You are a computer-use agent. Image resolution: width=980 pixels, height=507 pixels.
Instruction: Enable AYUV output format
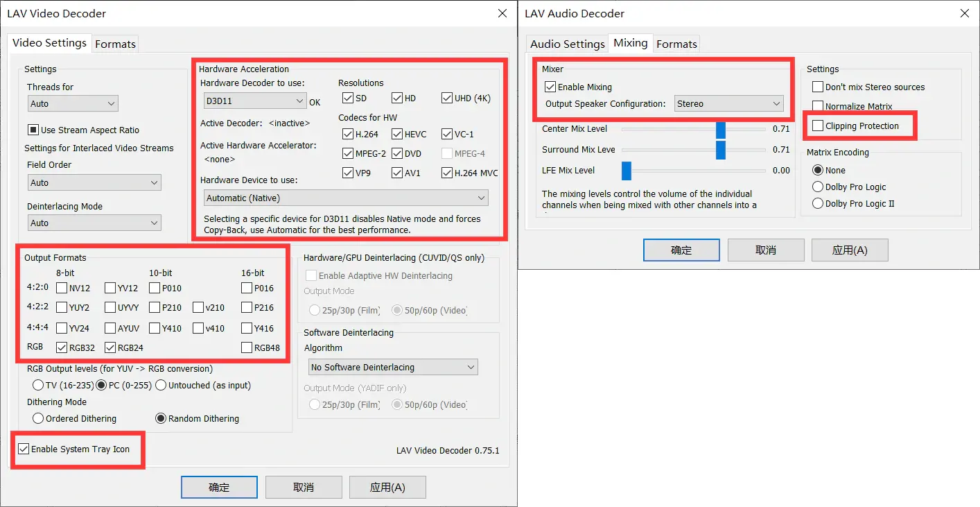point(110,328)
